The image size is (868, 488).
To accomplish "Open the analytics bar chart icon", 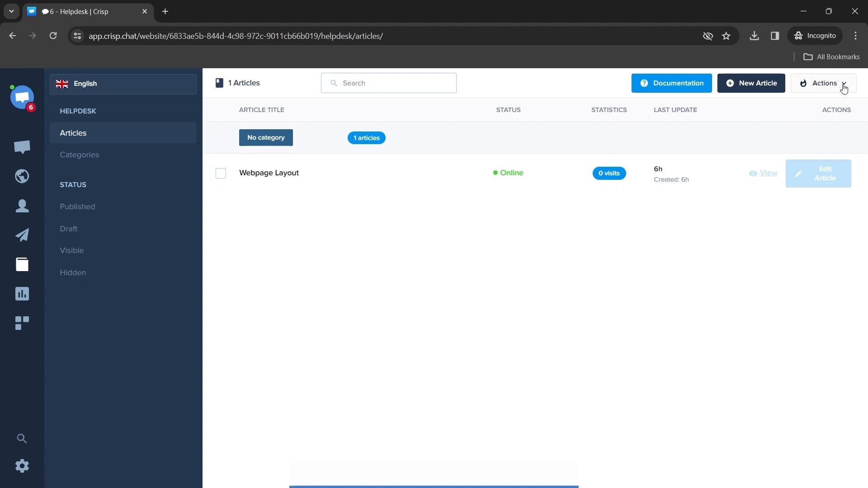I will click(22, 294).
